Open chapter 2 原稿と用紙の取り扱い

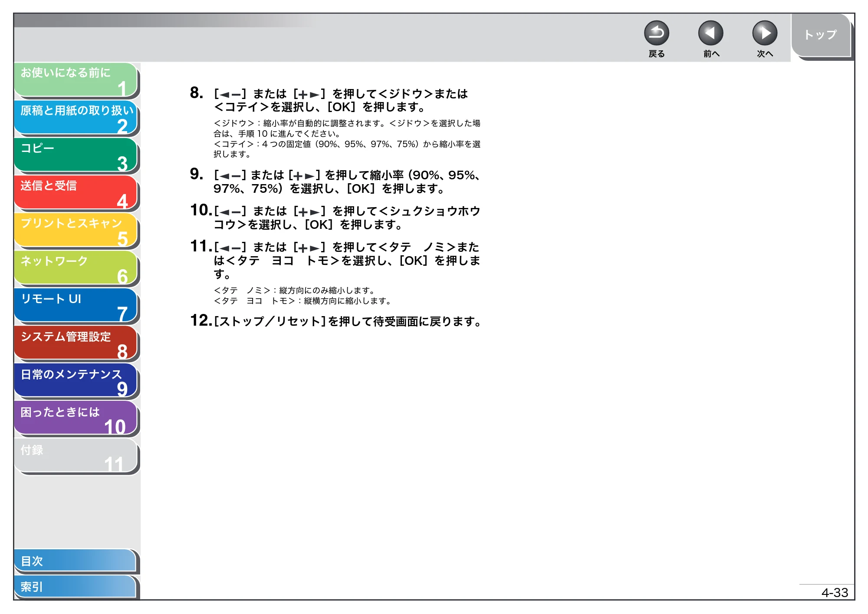pos(76,118)
